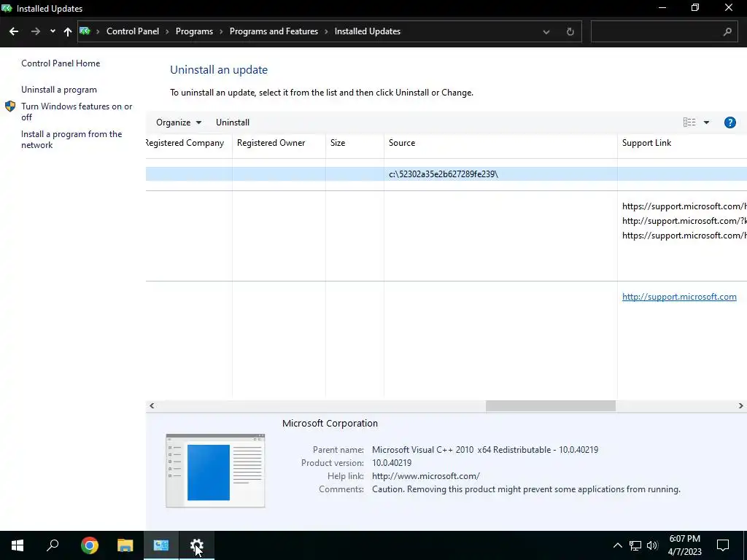747x560 pixels.
Task: Click the volume speaker tray icon
Action: coord(652,545)
